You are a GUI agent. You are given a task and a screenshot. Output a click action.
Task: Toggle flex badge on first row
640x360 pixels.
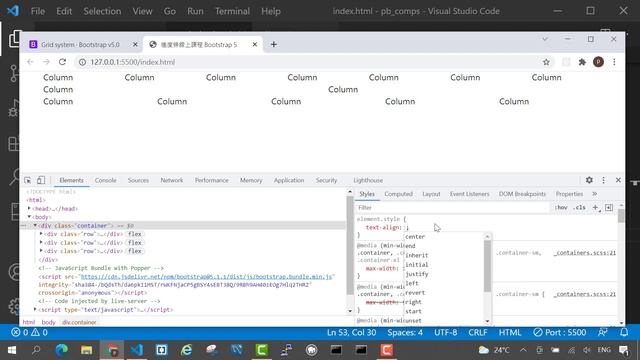coord(134,234)
